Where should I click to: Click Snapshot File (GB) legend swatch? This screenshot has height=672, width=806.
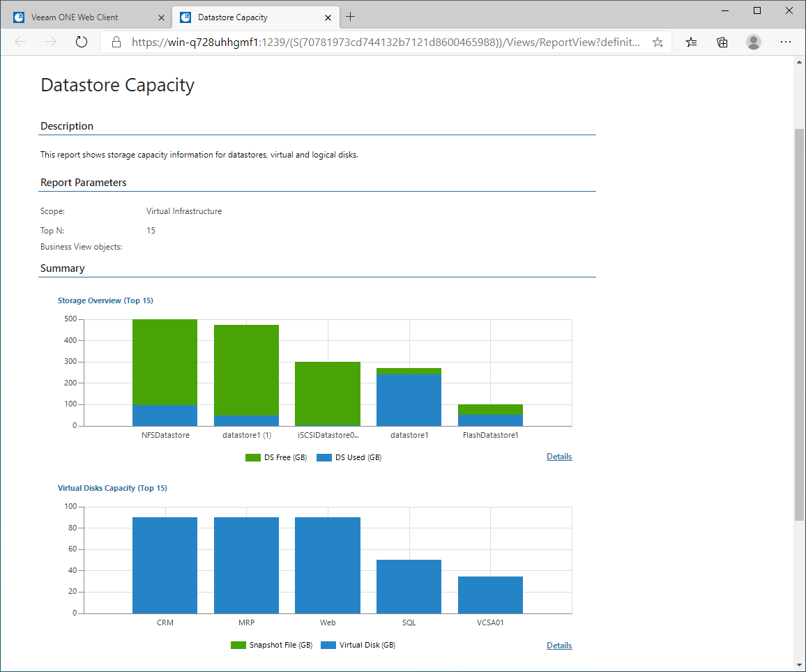238,646
